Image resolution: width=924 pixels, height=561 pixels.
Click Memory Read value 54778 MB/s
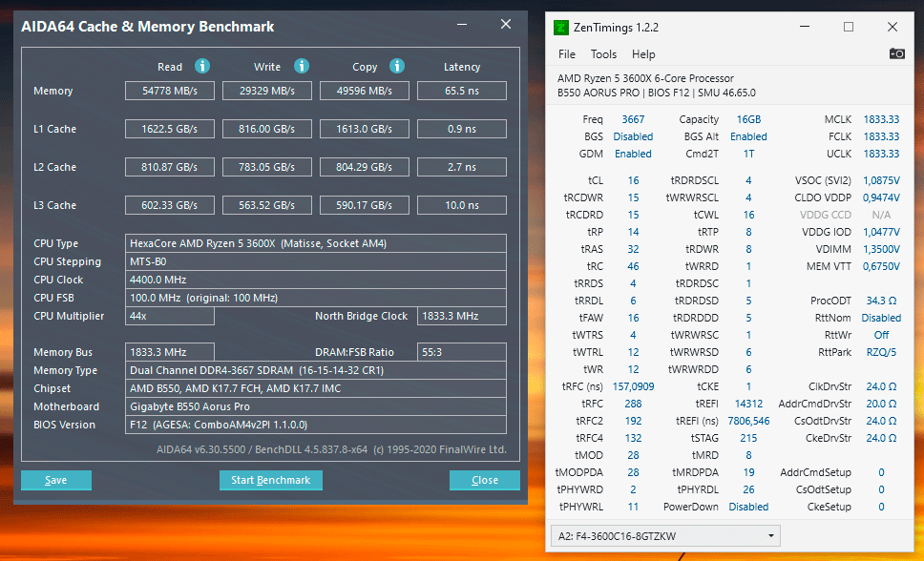tap(170, 91)
